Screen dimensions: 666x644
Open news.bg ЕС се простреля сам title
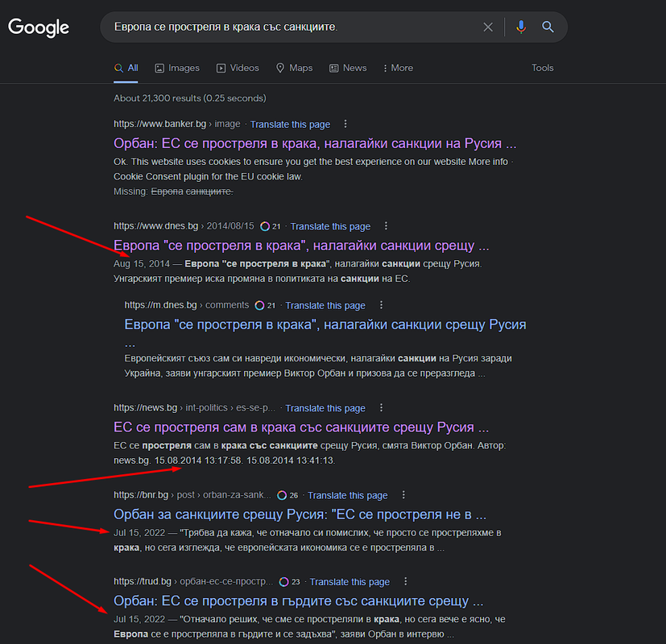coord(301,427)
